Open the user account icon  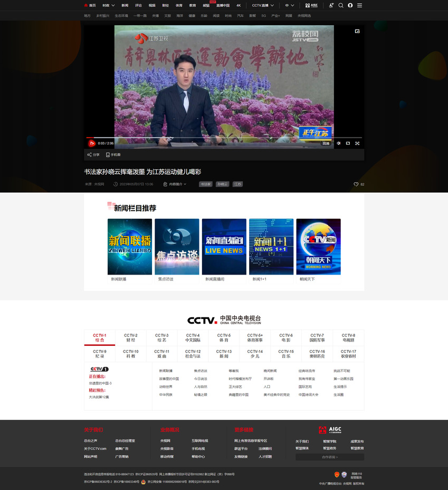[x=350, y=5]
